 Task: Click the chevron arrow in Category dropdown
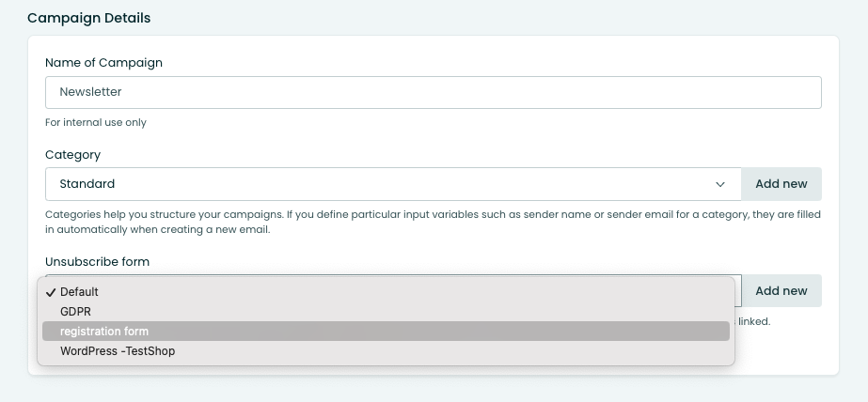pos(719,184)
